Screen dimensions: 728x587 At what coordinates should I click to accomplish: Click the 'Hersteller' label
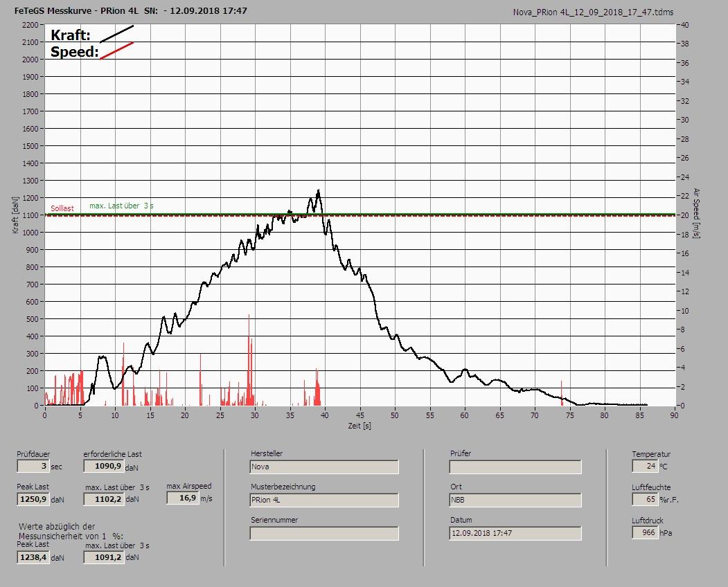point(267,453)
